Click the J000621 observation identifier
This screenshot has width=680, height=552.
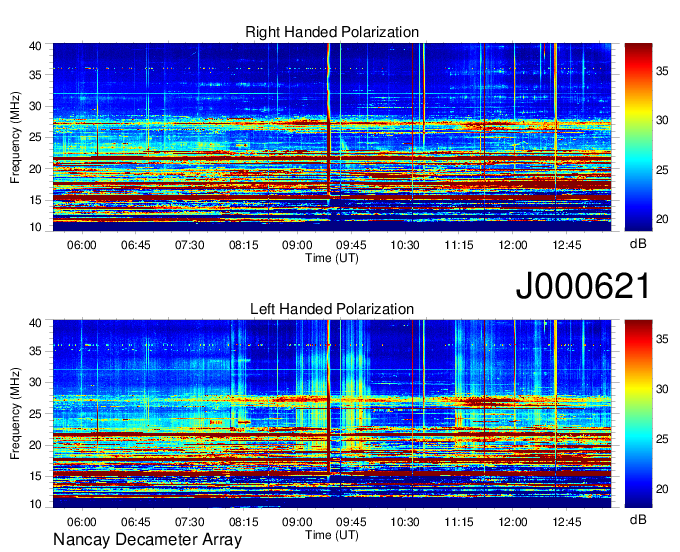(583, 286)
